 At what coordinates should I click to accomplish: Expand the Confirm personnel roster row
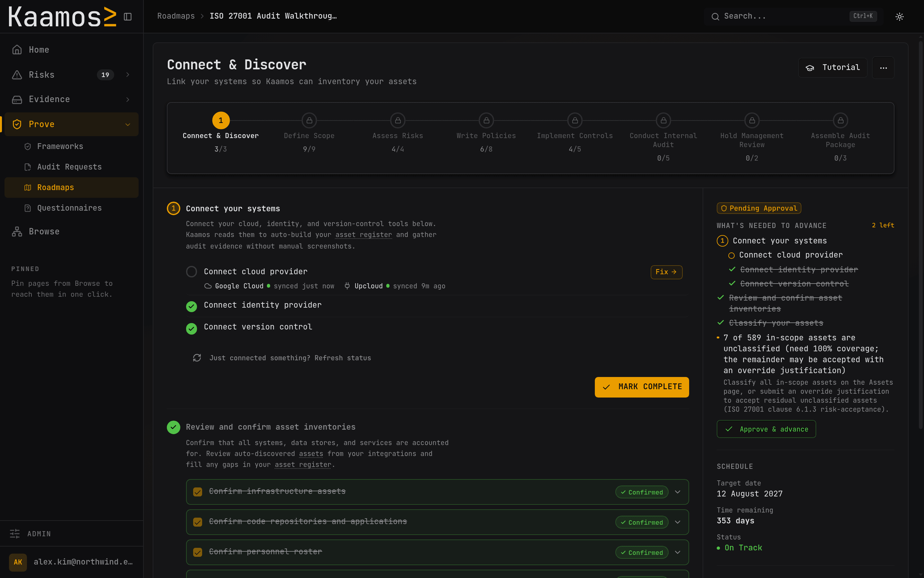(678, 552)
